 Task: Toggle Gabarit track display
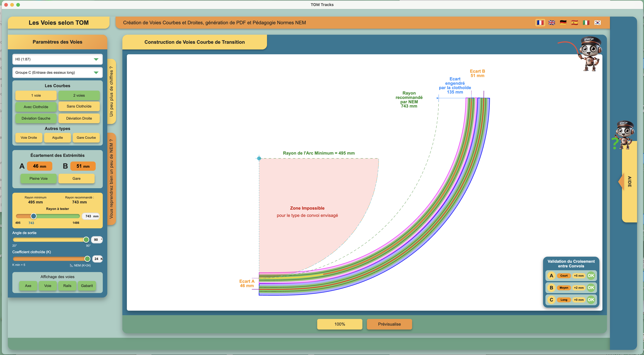click(x=87, y=286)
